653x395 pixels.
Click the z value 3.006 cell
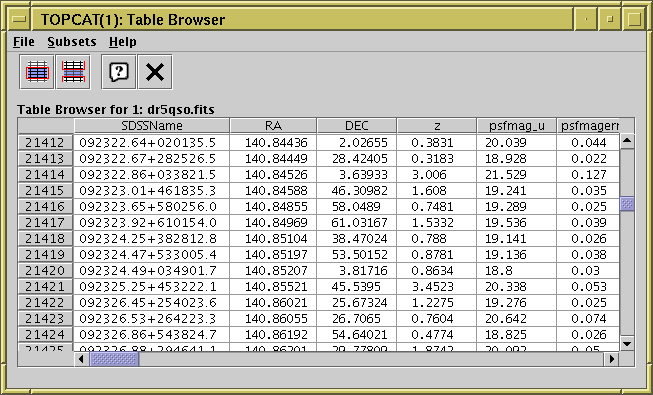pos(436,175)
